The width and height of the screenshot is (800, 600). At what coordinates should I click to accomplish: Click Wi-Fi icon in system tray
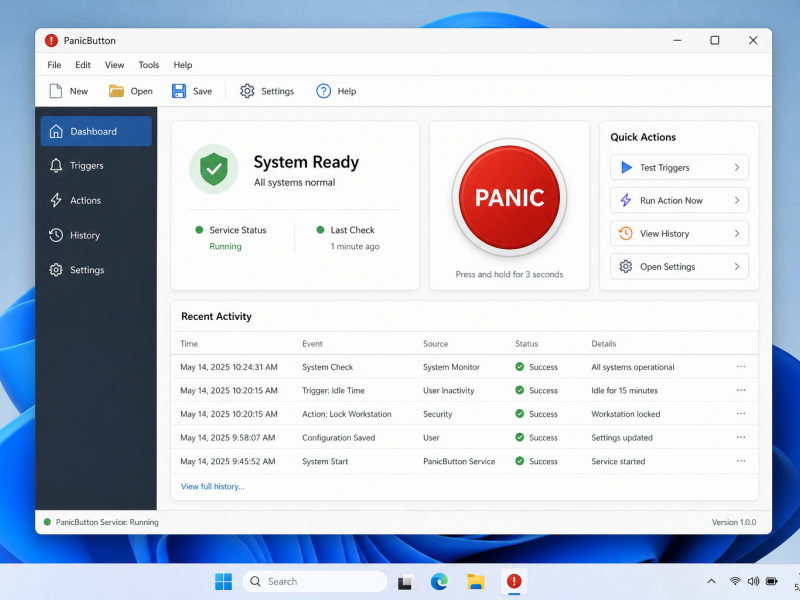pos(735,581)
